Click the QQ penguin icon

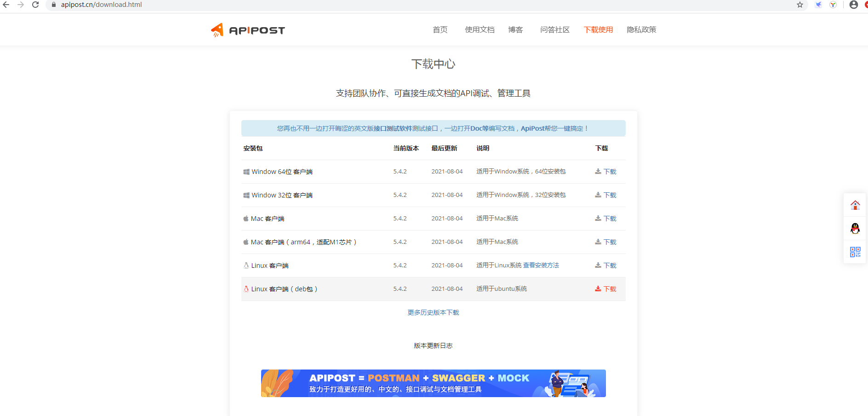855,228
